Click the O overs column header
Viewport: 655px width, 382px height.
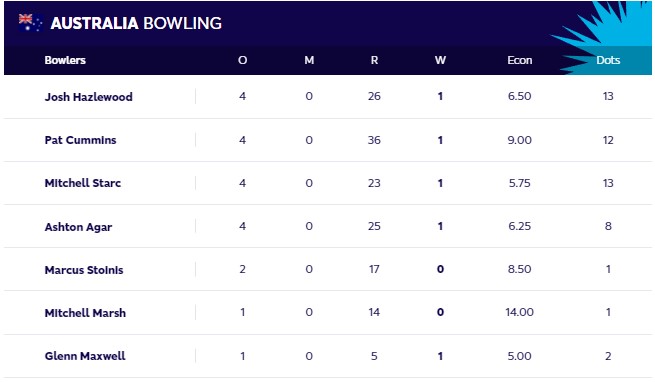tap(242, 60)
